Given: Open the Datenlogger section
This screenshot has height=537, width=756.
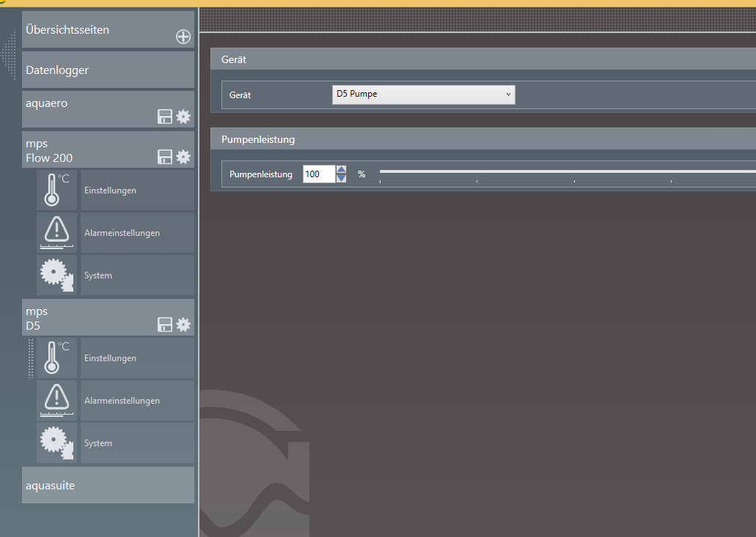Looking at the screenshot, I should [x=108, y=70].
